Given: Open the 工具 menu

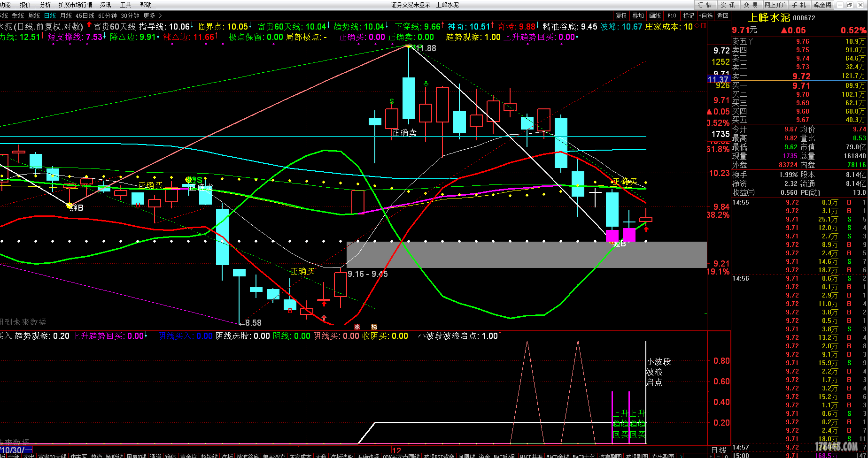Looking at the screenshot, I should pyautogui.click(x=126, y=5).
